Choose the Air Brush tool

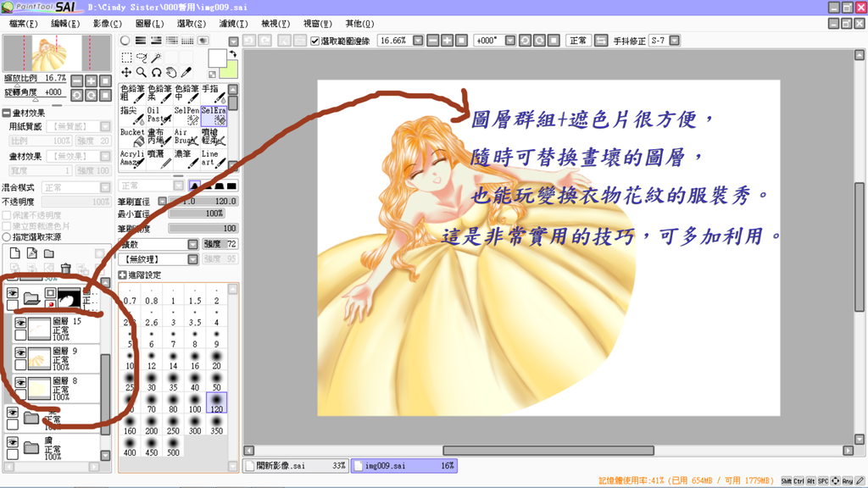186,137
